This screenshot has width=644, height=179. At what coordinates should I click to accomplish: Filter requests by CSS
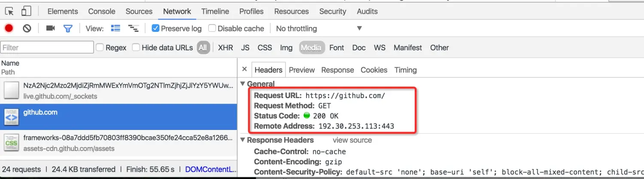coord(265,47)
